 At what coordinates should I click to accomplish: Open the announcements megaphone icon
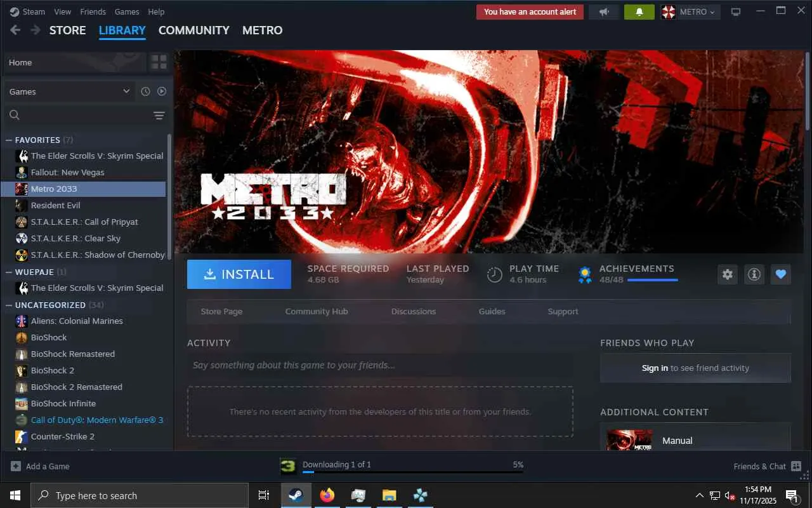point(603,12)
